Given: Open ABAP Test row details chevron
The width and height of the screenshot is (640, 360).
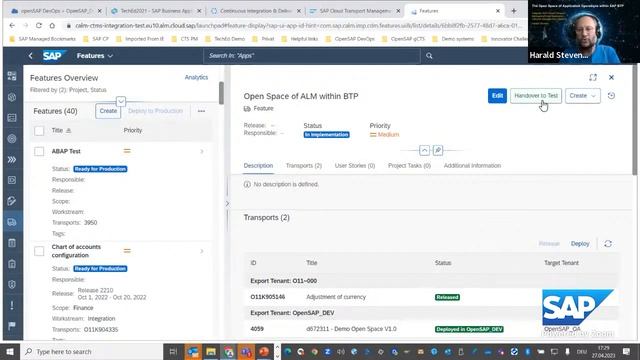Looking at the screenshot, I should 202,151.
